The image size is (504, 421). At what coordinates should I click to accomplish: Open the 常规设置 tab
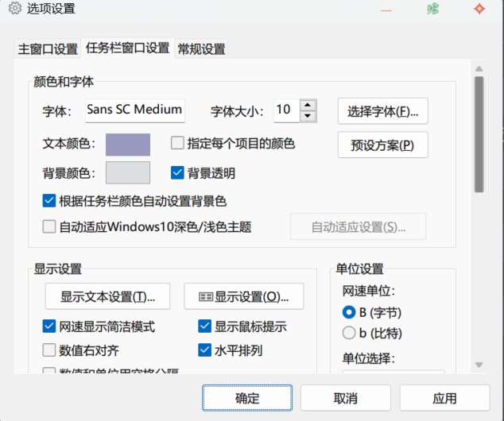point(201,48)
